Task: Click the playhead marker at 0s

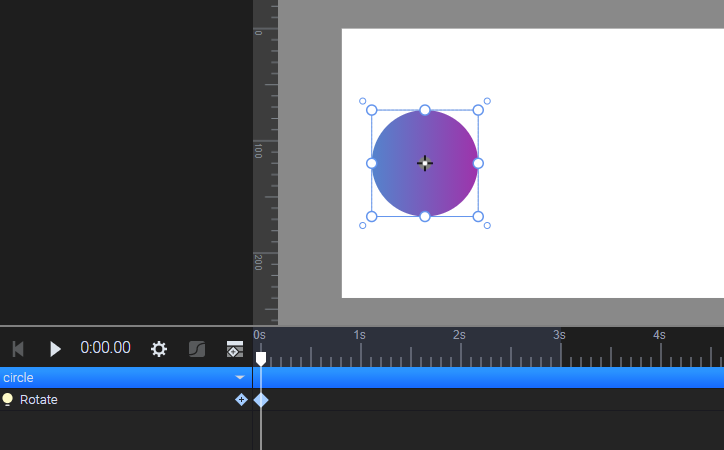Action: (x=261, y=359)
